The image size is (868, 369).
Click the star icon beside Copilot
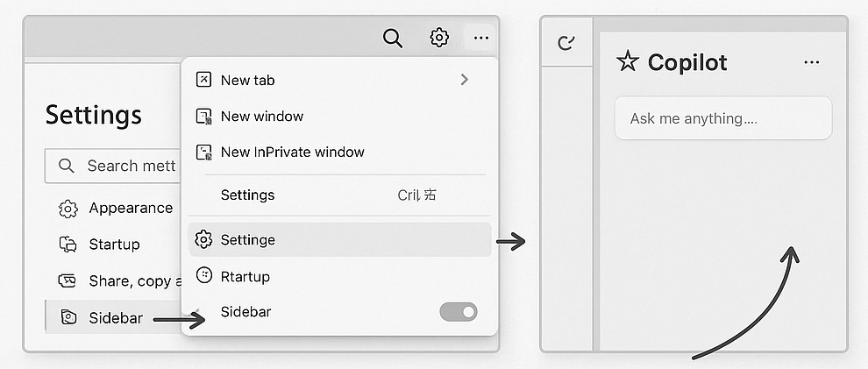point(628,60)
